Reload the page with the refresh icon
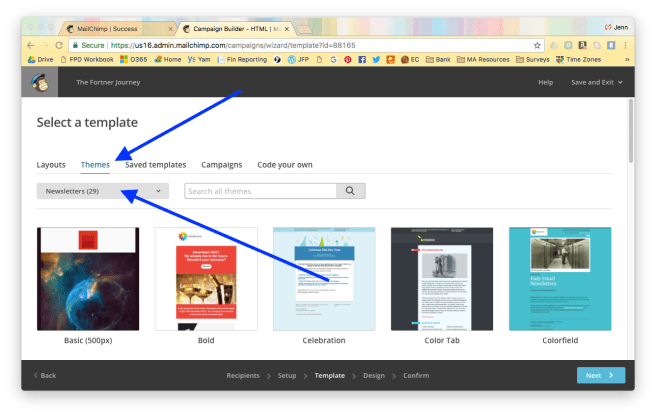This screenshot has width=656, height=416. click(59, 45)
